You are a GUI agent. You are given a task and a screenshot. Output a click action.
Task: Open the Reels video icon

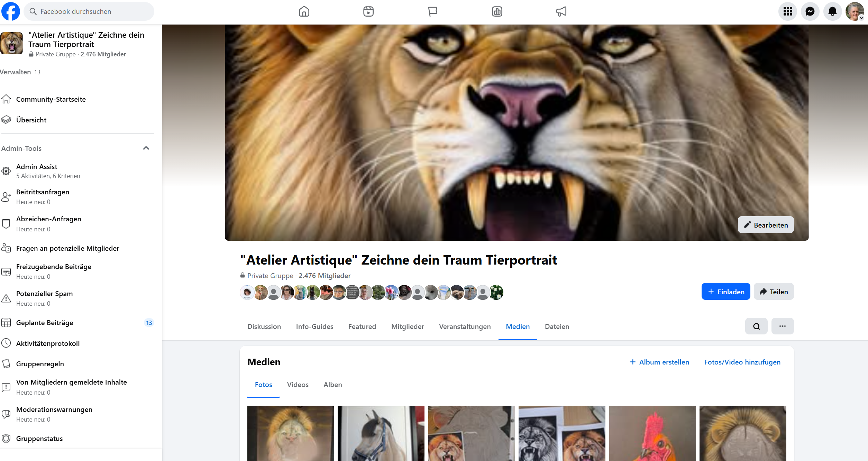click(368, 11)
